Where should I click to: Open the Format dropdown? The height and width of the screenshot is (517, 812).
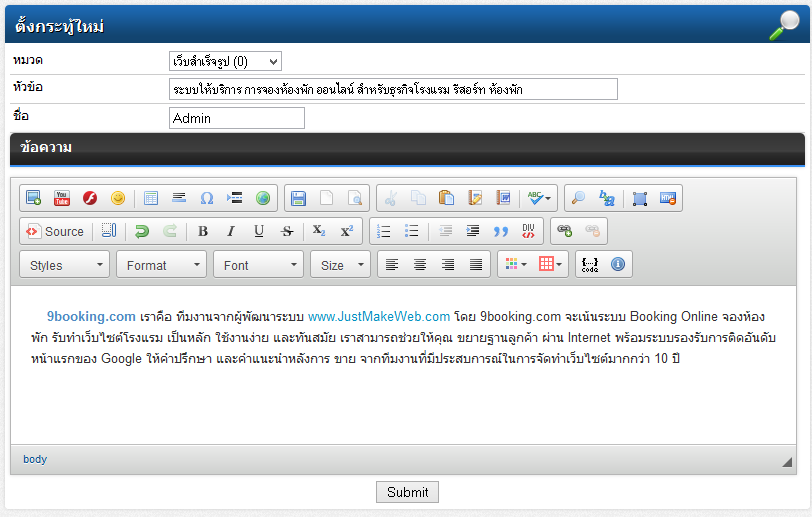tap(162, 265)
